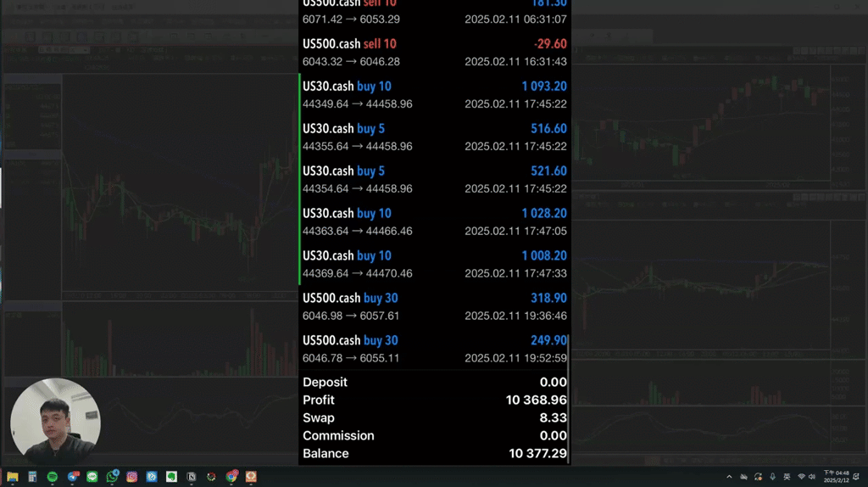Image resolution: width=868 pixels, height=487 pixels.
Task: Open the Calculator app in the taskbar
Action: point(32,477)
